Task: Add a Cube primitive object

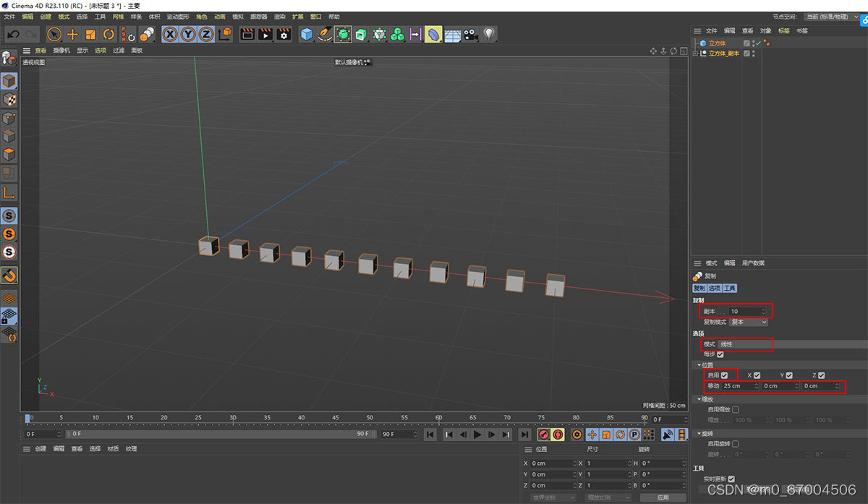Action: [307, 34]
